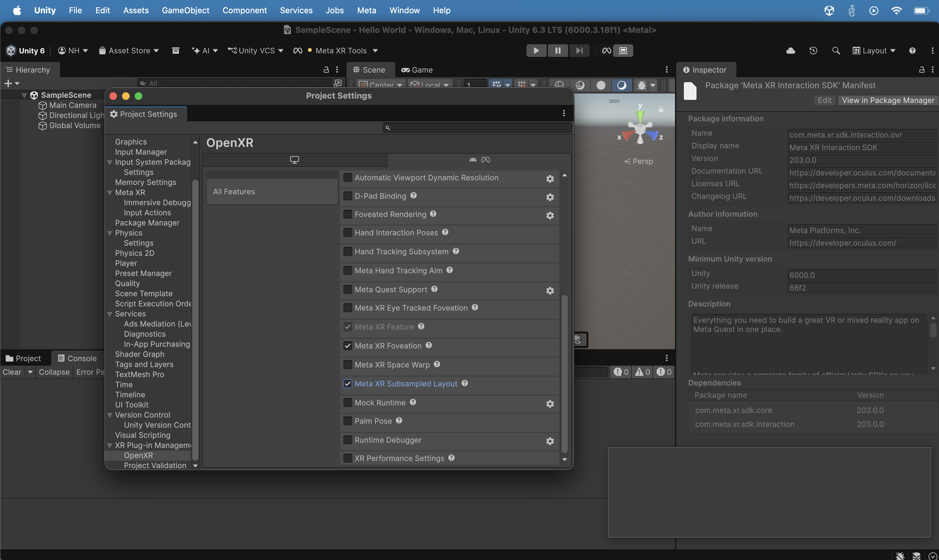Show help for Meta XR Space Warp
This screenshot has width=939, height=560.
[437, 364]
